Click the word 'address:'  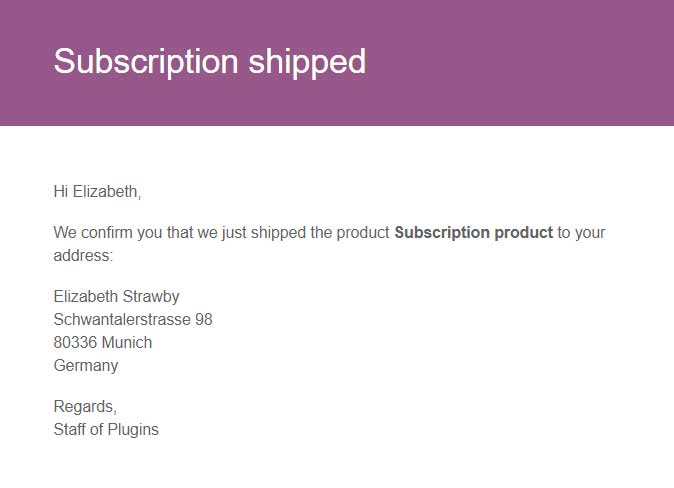83,256
